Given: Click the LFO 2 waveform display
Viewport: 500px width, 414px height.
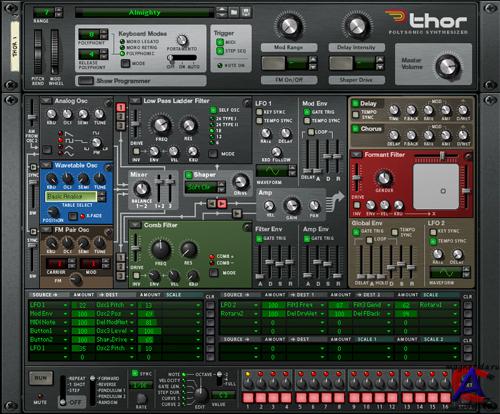Looking at the screenshot, I should pos(446,273).
